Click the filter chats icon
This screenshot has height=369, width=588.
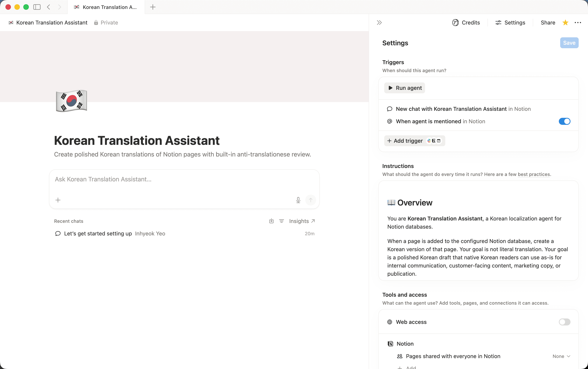pyautogui.click(x=281, y=221)
